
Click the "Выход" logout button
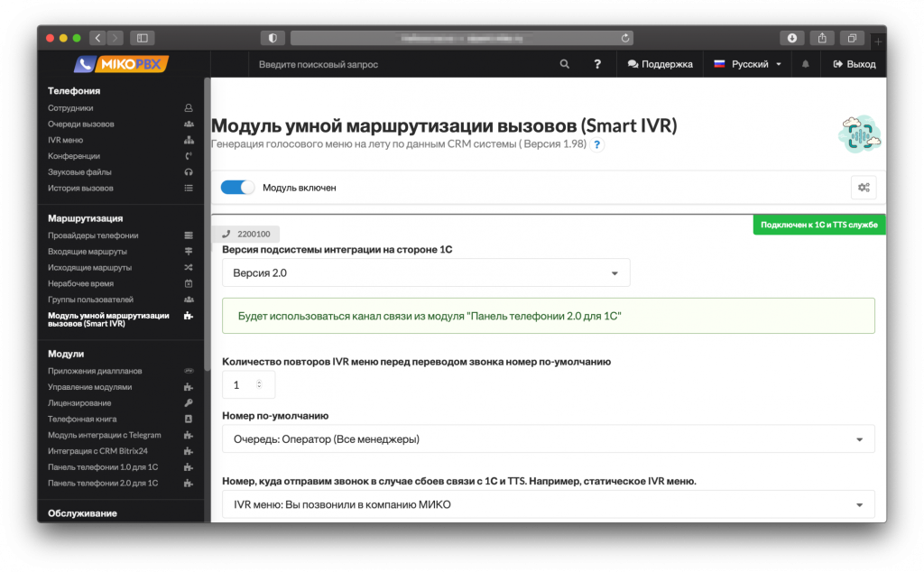click(x=855, y=64)
